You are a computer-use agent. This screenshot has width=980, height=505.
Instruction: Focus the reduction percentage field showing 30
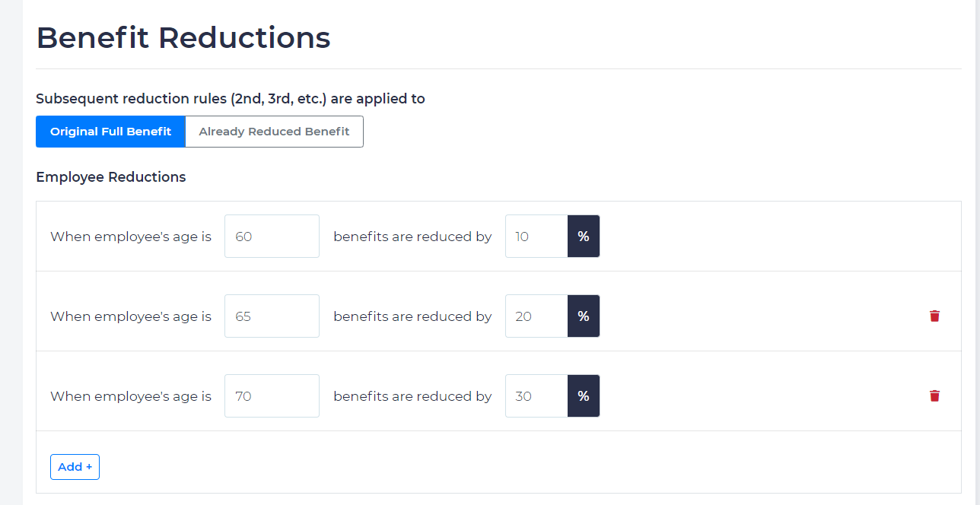pyautogui.click(x=536, y=395)
